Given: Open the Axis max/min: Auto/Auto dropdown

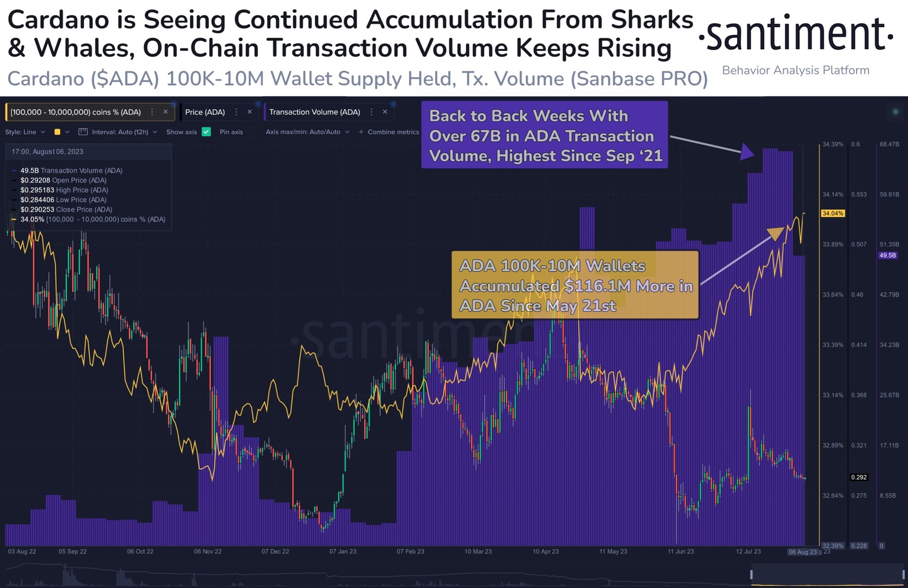Looking at the screenshot, I should click(x=307, y=132).
